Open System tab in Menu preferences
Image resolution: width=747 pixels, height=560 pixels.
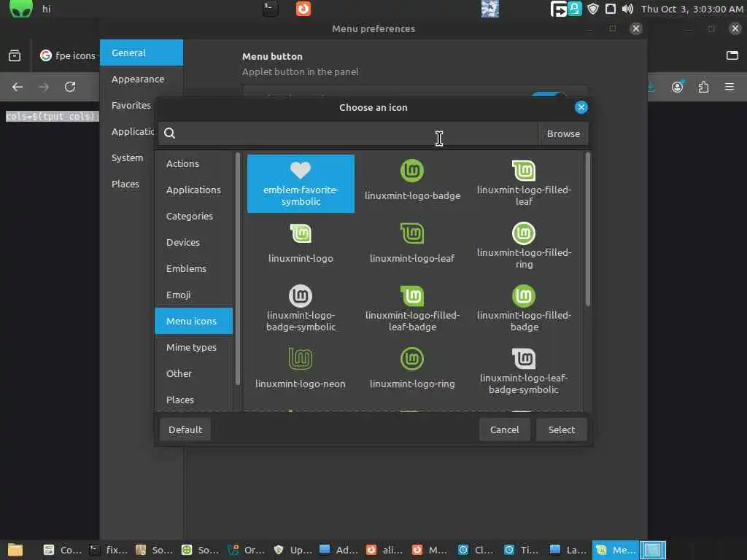(x=127, y=157)
